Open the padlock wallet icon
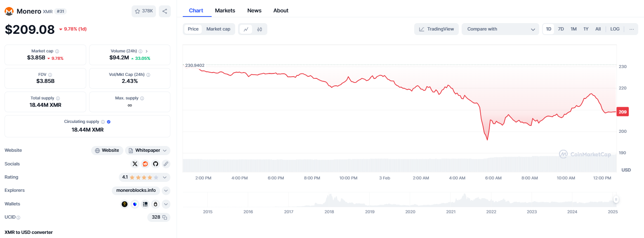 [156, 204]
